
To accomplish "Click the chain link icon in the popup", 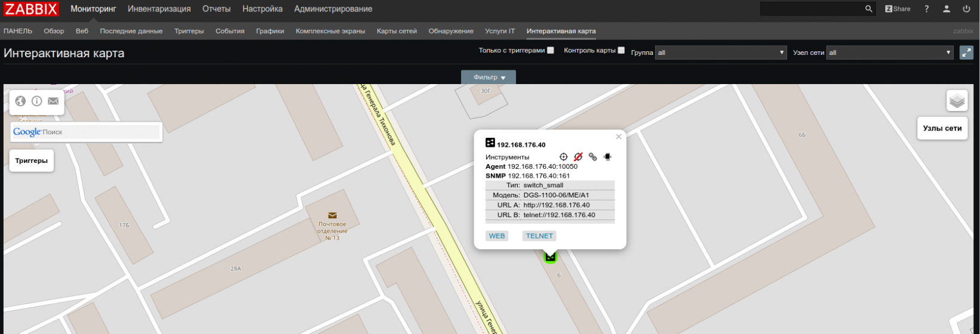I will coord(592,157).
